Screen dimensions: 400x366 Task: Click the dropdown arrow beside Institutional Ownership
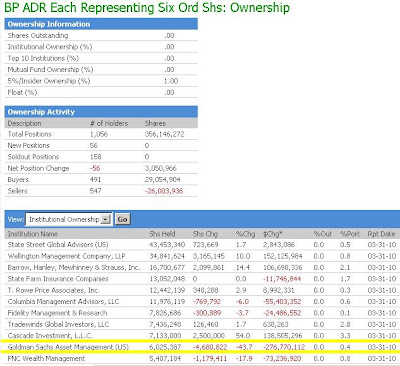click(106, 219)
